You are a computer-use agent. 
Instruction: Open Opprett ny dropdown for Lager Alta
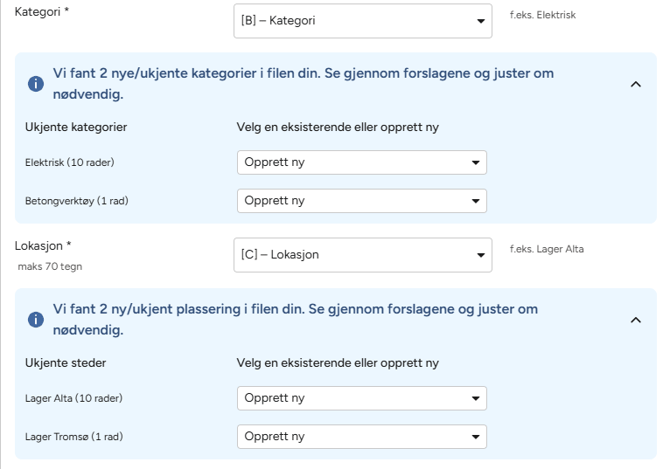362,398
